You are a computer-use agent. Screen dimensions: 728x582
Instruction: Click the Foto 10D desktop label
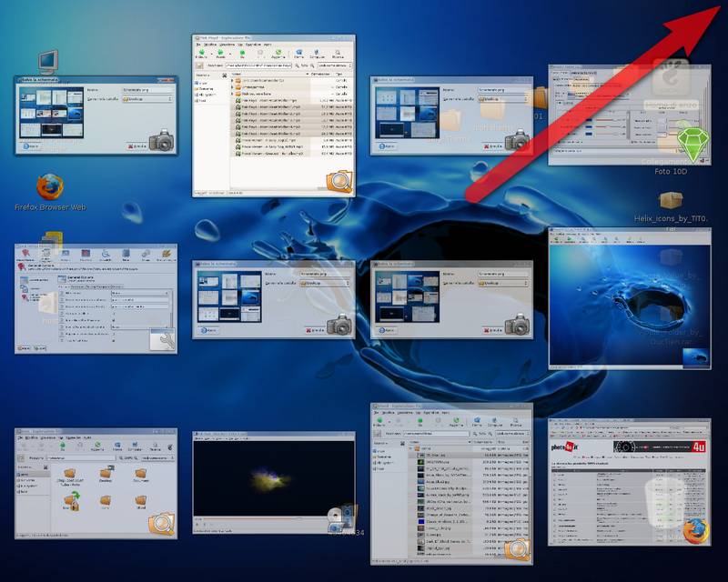[x=671, y=171]
